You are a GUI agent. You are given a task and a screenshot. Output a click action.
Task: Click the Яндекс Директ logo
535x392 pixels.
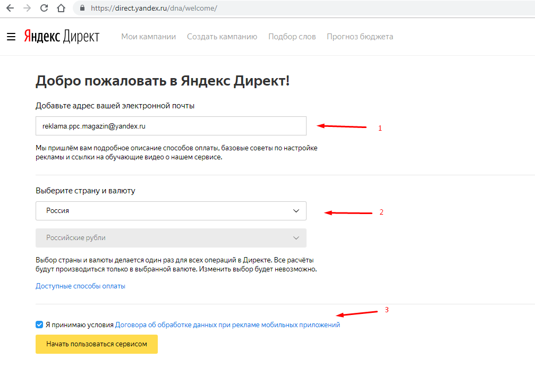pyautogui.click(x=62, y=36)
